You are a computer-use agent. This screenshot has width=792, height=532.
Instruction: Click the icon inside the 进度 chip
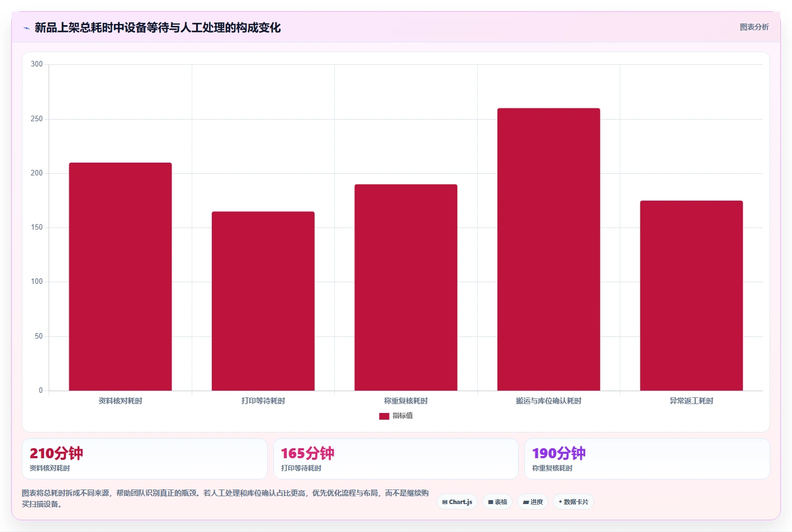(526, 502)
